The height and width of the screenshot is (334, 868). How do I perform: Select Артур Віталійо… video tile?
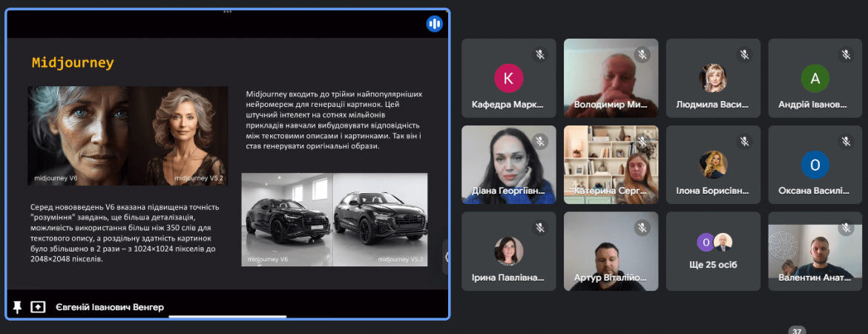611,252
